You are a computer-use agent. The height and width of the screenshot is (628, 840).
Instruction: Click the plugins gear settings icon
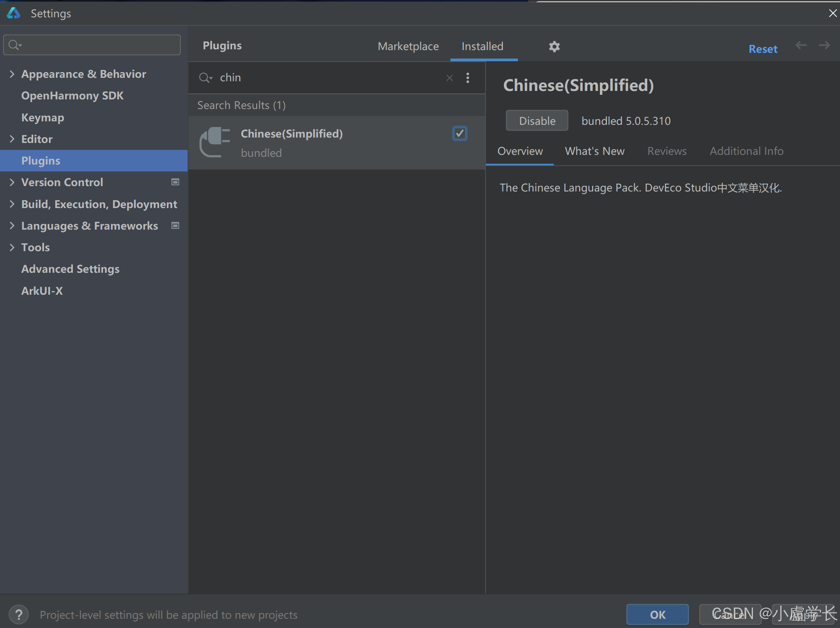pos(554,47)
